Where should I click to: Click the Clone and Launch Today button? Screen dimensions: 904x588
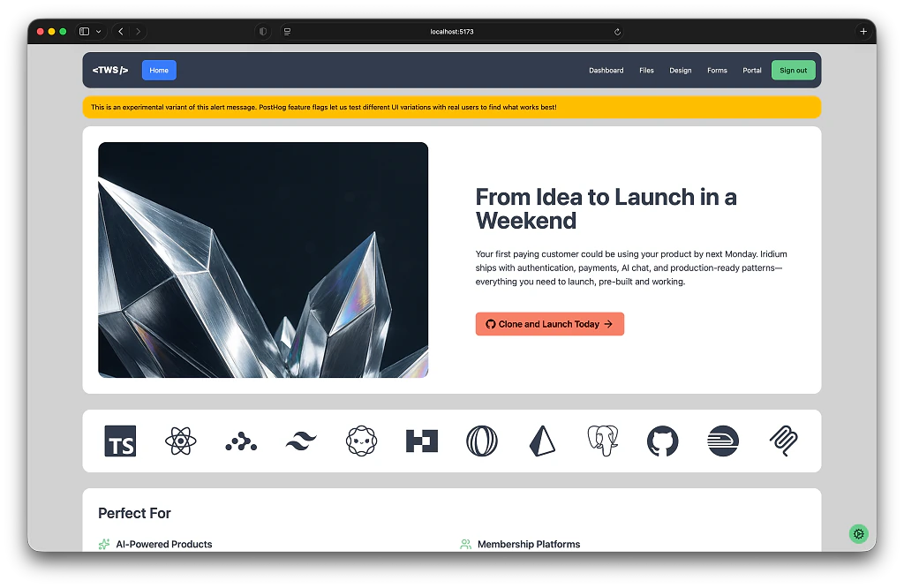[549, 324]
